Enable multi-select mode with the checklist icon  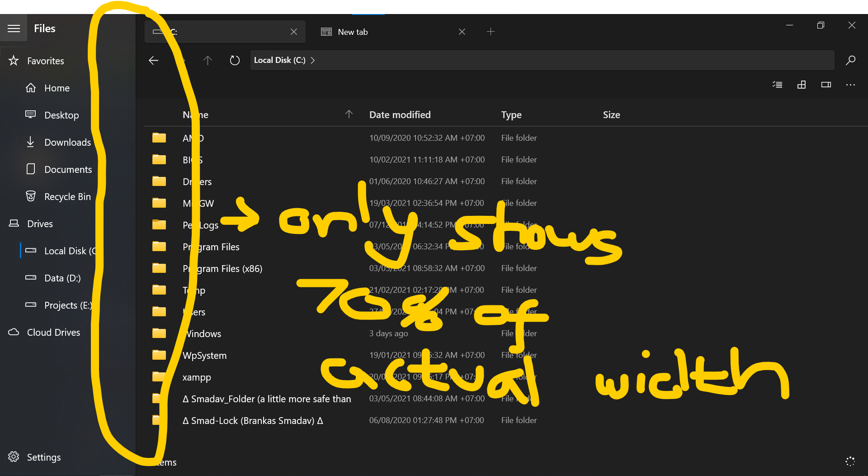(x=777, y=85)
